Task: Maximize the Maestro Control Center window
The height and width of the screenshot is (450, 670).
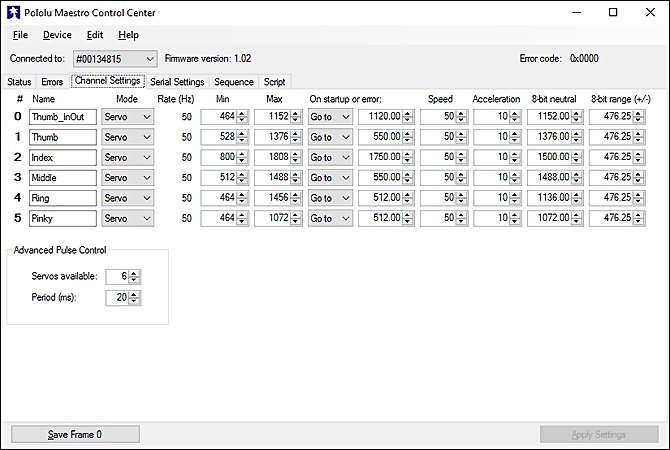Action: coord(613,12)
